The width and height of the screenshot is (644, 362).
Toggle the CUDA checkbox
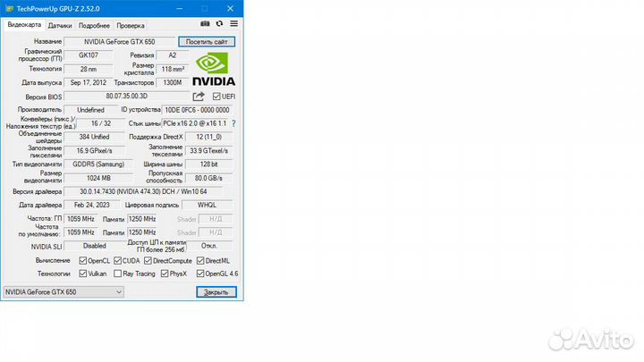tap(117, 261)
